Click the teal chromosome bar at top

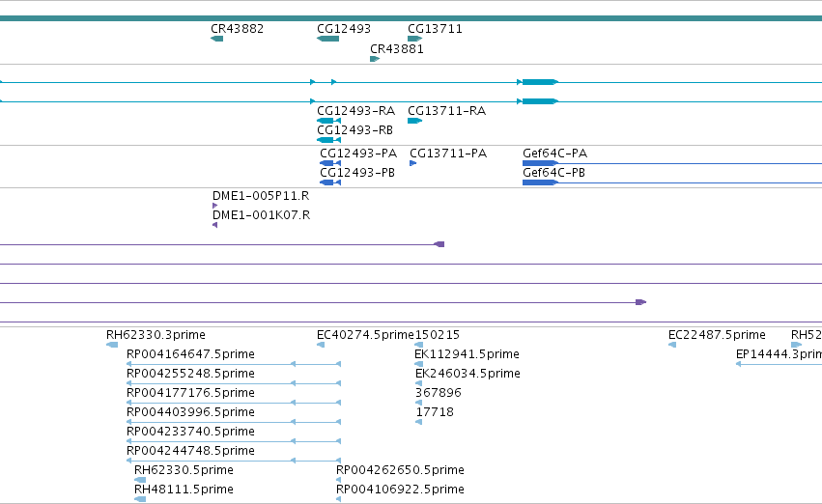[411, 18]
